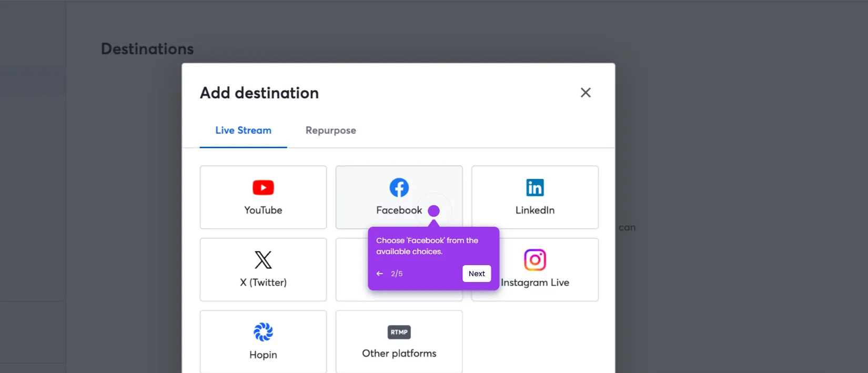
Task: Close the Add destination dialog
Action: [x=586, y=93]
